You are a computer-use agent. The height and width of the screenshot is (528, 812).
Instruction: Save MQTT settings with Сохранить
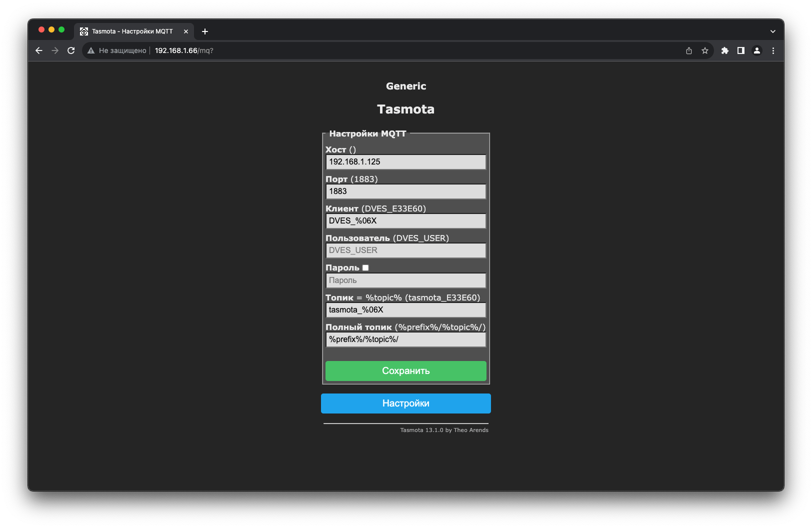tap(406, 371)
